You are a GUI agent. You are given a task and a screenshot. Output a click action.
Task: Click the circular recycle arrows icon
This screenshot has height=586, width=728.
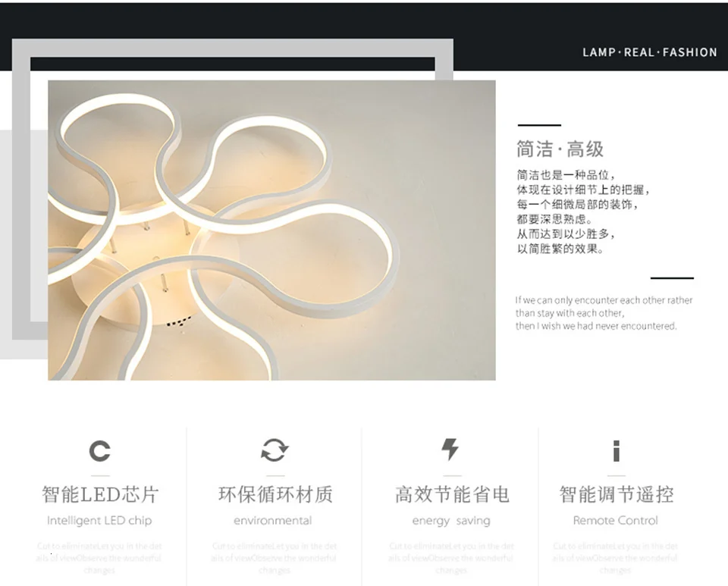click(275, 450)
